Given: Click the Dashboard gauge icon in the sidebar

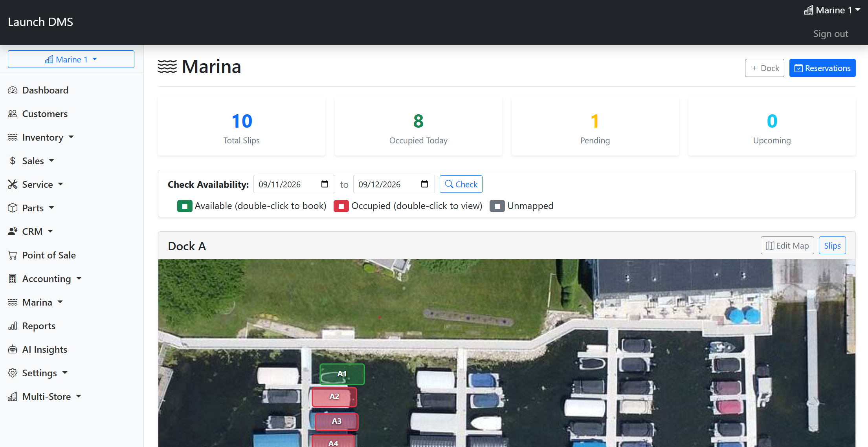Looking at the screenshot, I should pyautogui.click(x=13, y=90).
